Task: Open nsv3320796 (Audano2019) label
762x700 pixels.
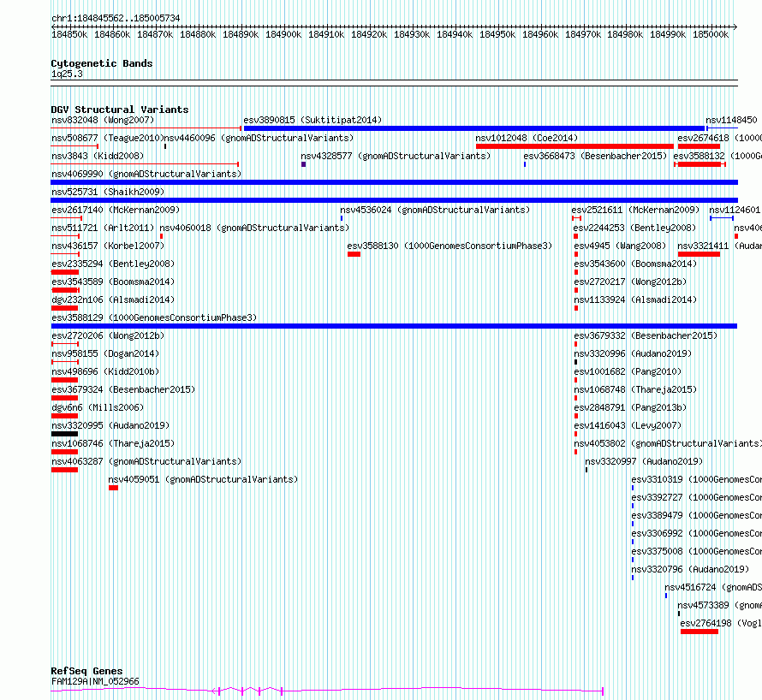Action: click(x=690, y=569)
